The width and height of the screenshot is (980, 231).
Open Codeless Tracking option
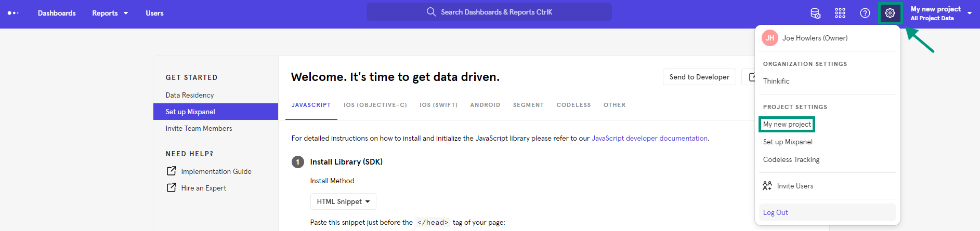(x=791, y=160)
